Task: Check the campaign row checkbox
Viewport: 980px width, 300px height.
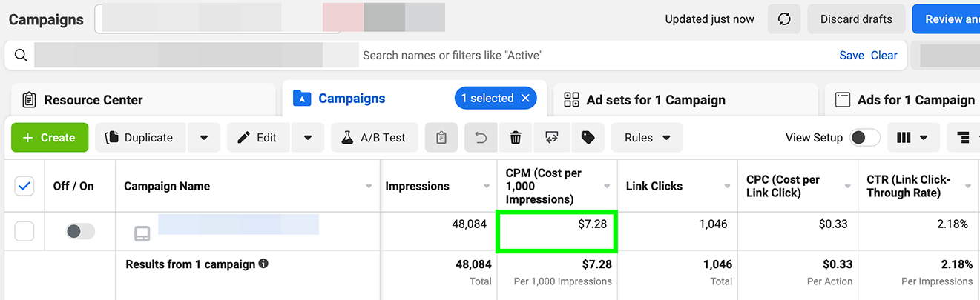Action: (x=24, y=232)
